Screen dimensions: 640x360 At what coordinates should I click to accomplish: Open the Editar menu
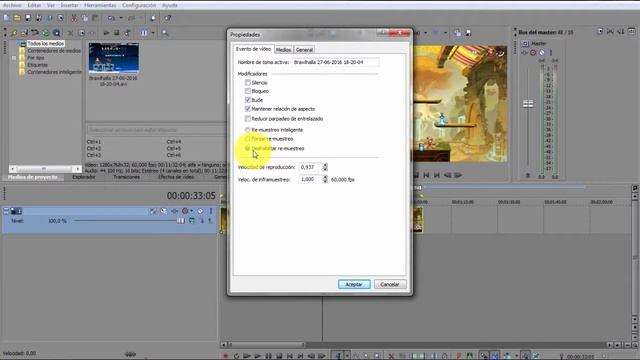(34, 5)
